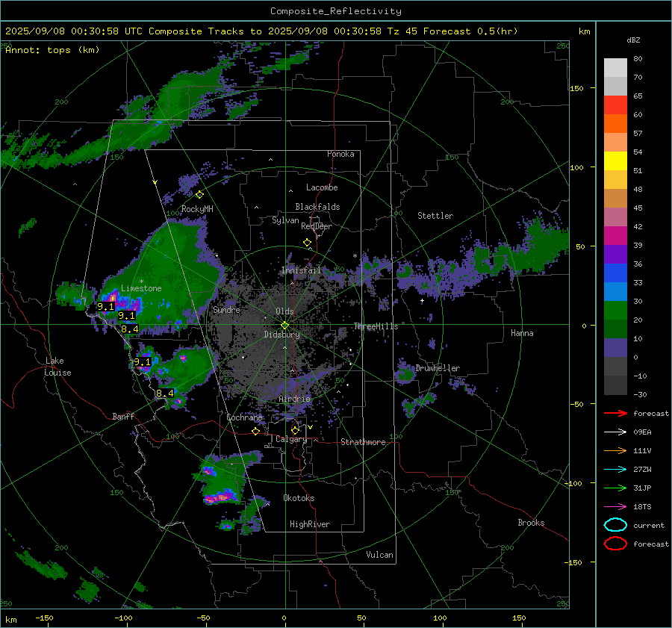This screenshot has height=628, width=672.
Task: Click the dBZ legend heading
Action: coord(633,40)
